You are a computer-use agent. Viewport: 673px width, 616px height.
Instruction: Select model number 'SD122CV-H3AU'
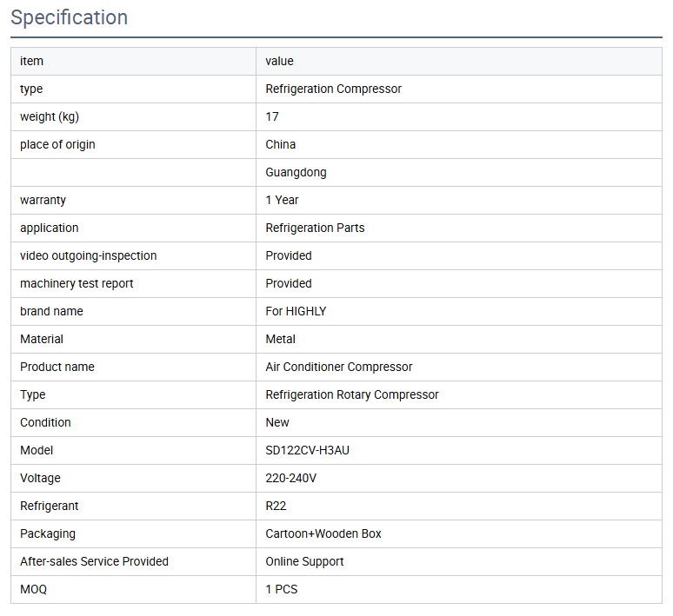(307, 450)
